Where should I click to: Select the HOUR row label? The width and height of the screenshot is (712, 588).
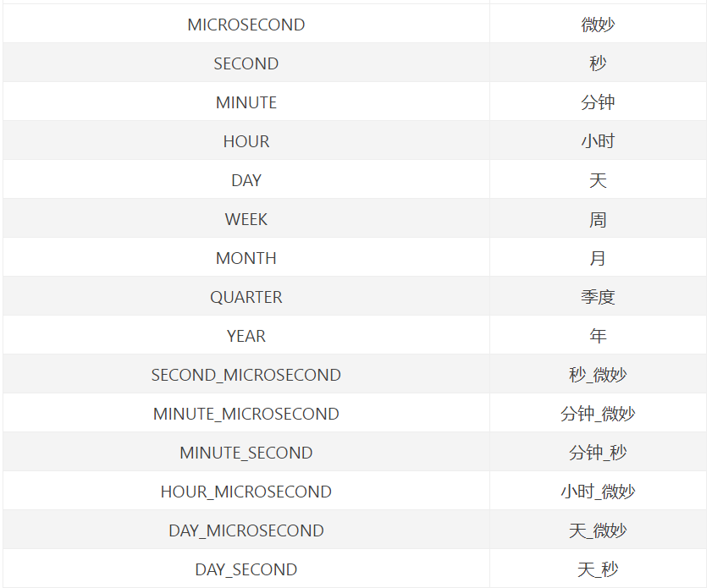(246, 141)
